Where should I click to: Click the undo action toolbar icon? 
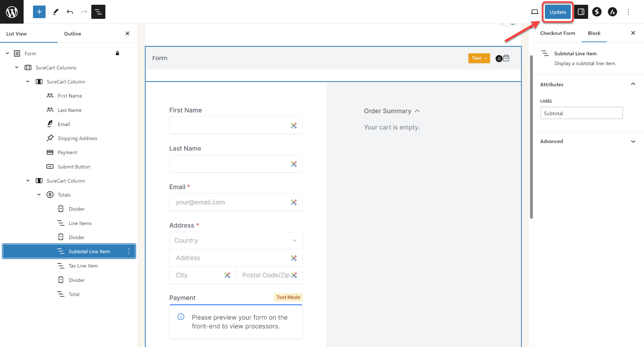point(70,12)
